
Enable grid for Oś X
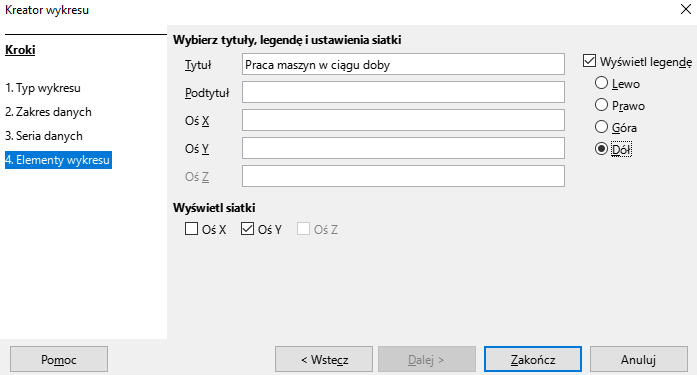(192, 229)
